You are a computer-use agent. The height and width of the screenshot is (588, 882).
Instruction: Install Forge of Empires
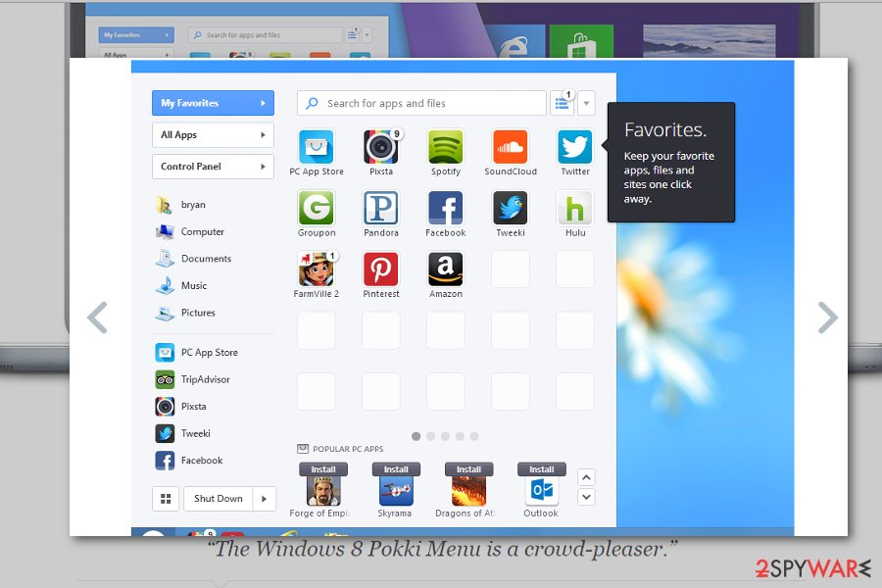coord(322,469)
